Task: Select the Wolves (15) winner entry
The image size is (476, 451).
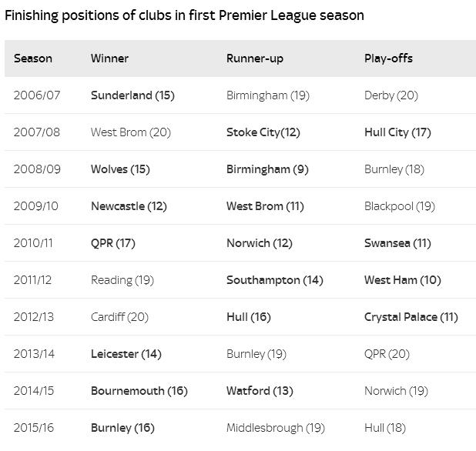Action: tap(120, 169)
